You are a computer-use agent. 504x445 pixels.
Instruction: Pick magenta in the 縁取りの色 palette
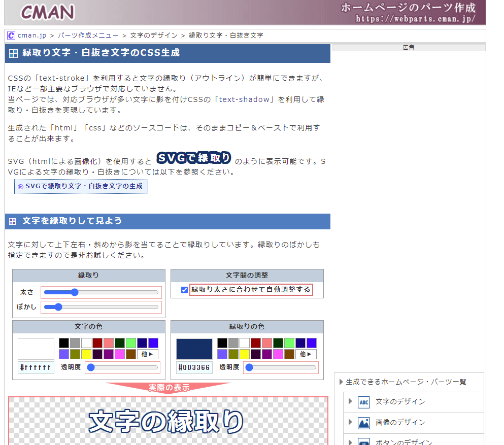(x=278, y=354)
